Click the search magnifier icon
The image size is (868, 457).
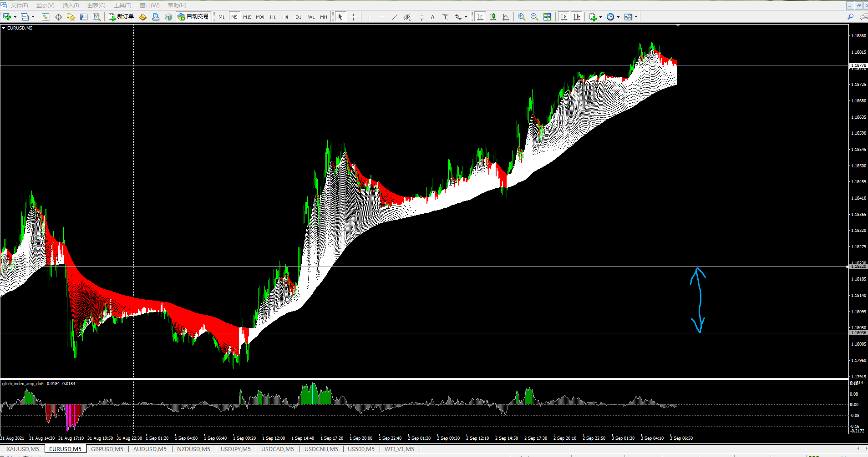(x=850, y=17)
